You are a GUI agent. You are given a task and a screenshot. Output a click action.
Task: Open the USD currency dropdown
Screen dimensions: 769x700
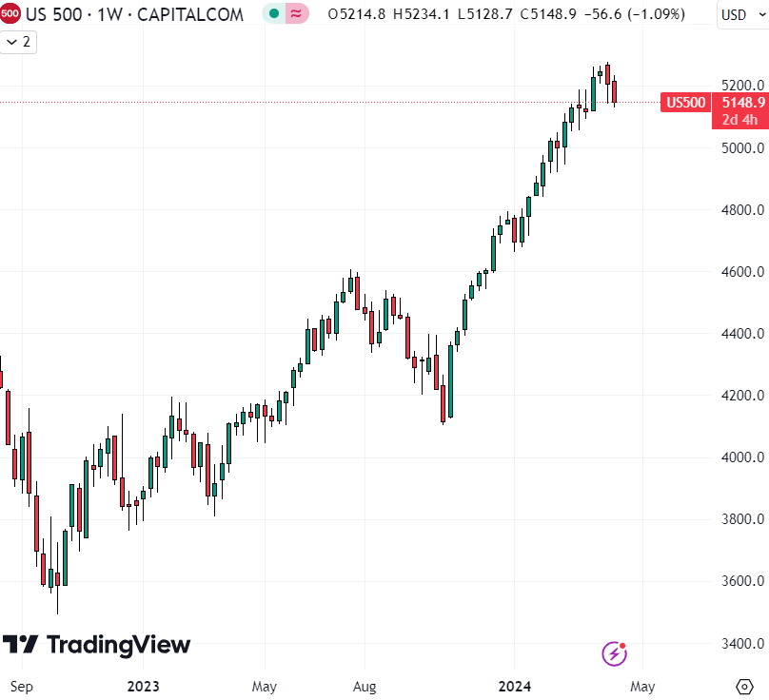(x=740, y=14)
